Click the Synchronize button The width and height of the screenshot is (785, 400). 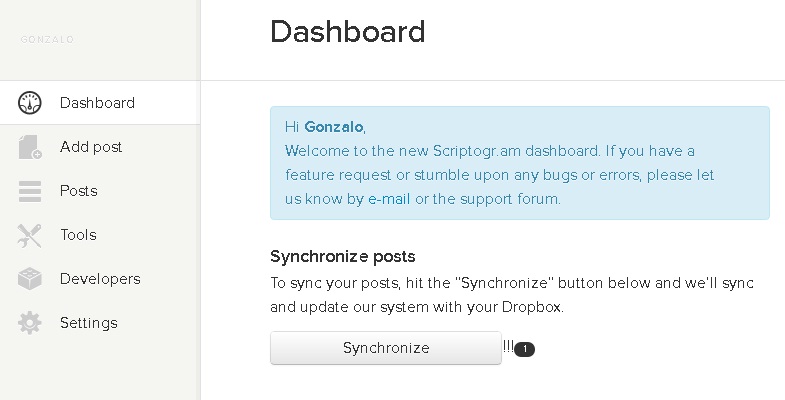(385, 348)
